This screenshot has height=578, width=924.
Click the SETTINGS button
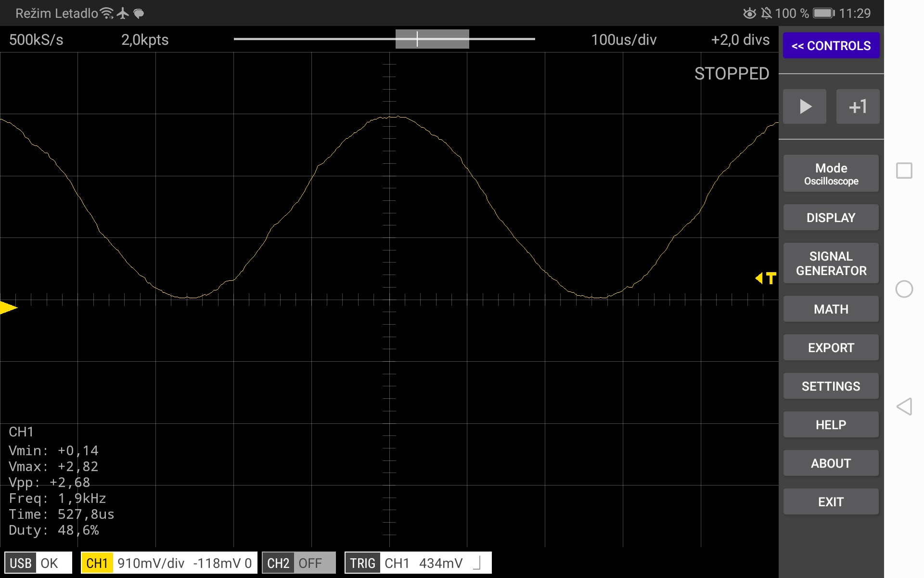pos(831,386)
